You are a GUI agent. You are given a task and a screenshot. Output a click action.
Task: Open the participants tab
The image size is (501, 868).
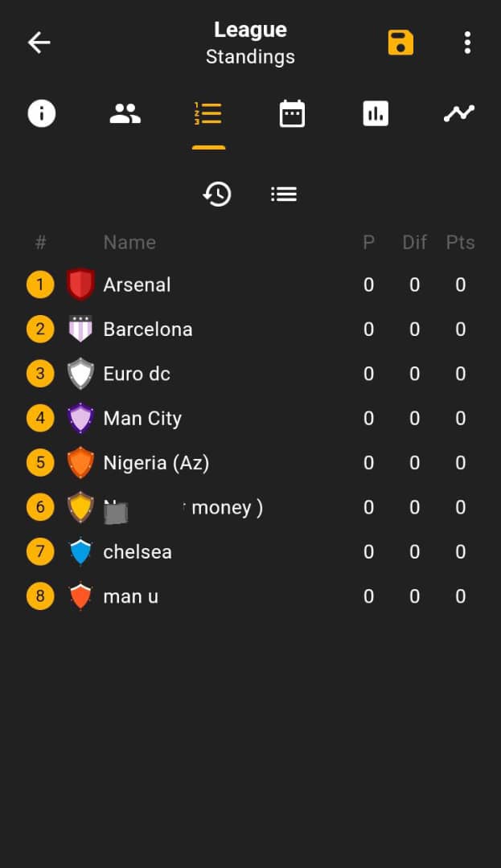pos(125,114)
